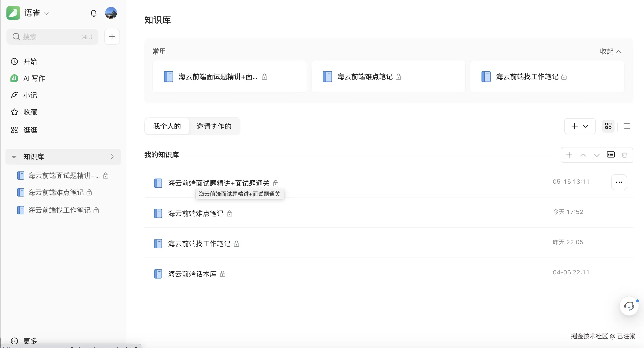Open the 语雀 workspace dropdown chevron
Screen dimensions: 644x348
46,13
